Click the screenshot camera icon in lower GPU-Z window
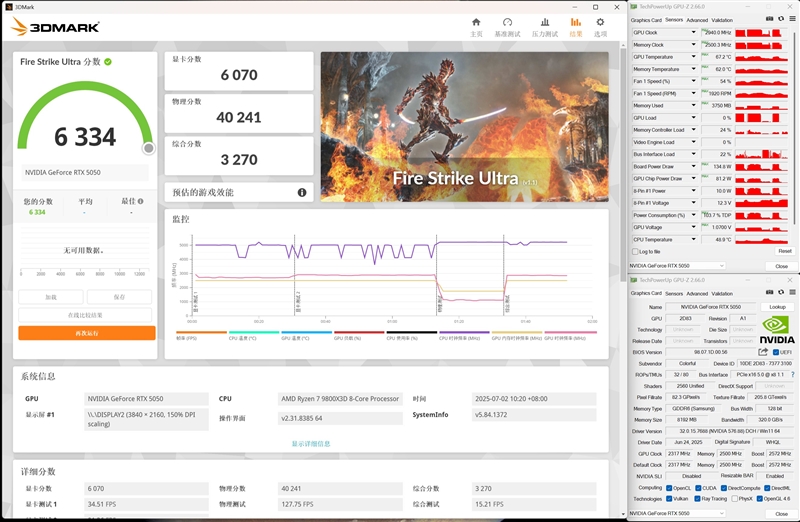Screen dimensions: 800x522 769,292
